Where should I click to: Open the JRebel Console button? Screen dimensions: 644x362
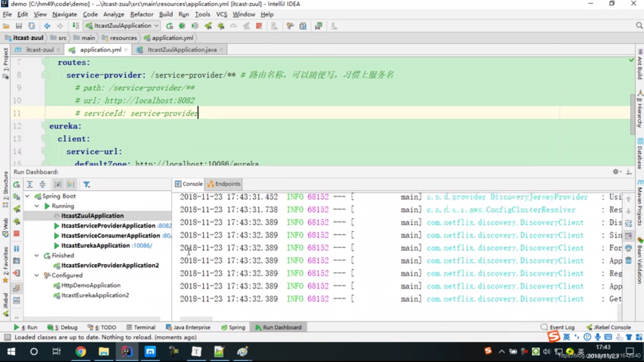click(608, 327)
